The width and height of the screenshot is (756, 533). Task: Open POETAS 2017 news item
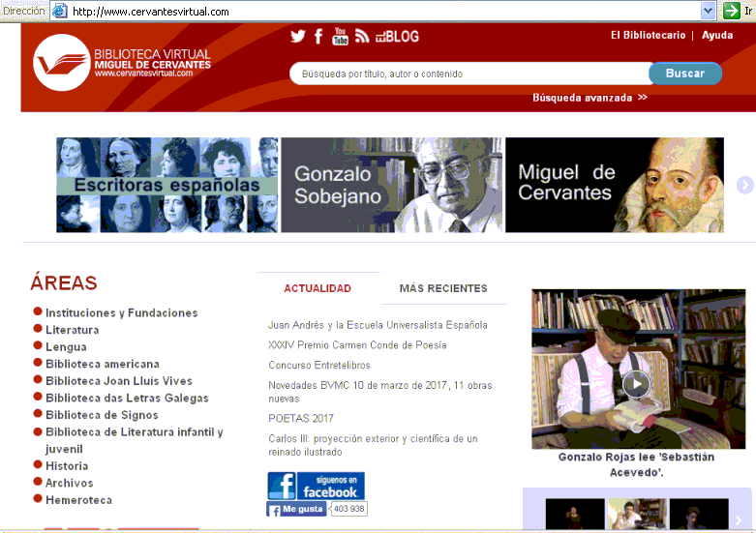[x=301, y=418]
